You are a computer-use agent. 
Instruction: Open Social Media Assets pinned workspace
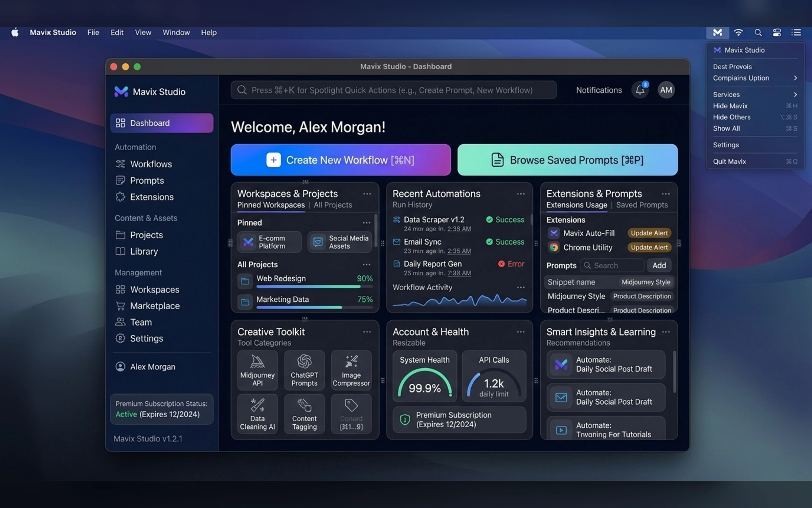pos(340,242)
